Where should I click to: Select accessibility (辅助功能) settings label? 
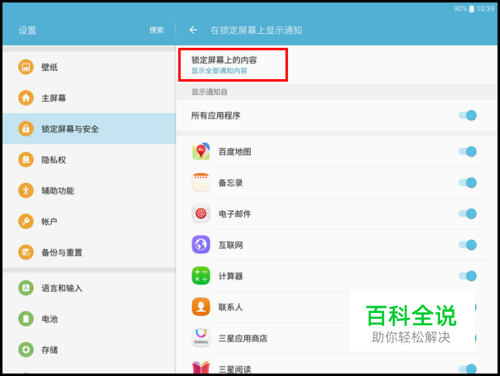[58, 191]
